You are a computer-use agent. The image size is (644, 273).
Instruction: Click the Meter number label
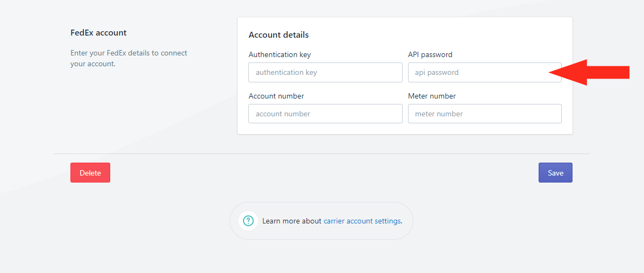[x=432, y=96]
